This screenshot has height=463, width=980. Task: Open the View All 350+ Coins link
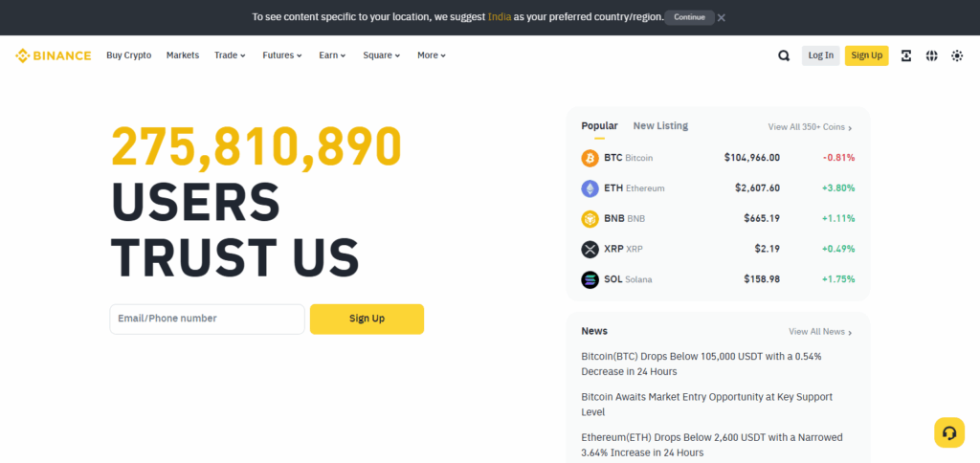click(x=810, y=127)
